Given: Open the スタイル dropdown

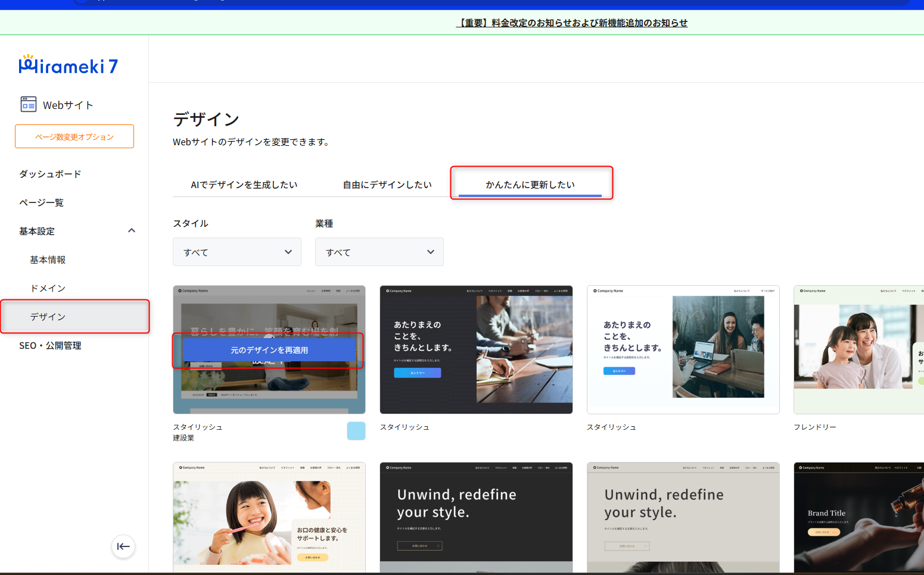Looking at the screenshot, I should (x=237, y=252).
